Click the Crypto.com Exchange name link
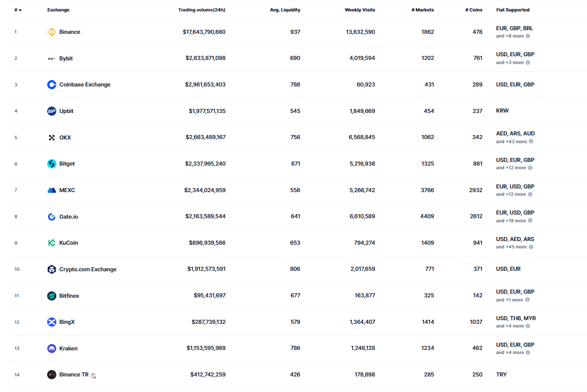The image size is (587, 392). 87,269
